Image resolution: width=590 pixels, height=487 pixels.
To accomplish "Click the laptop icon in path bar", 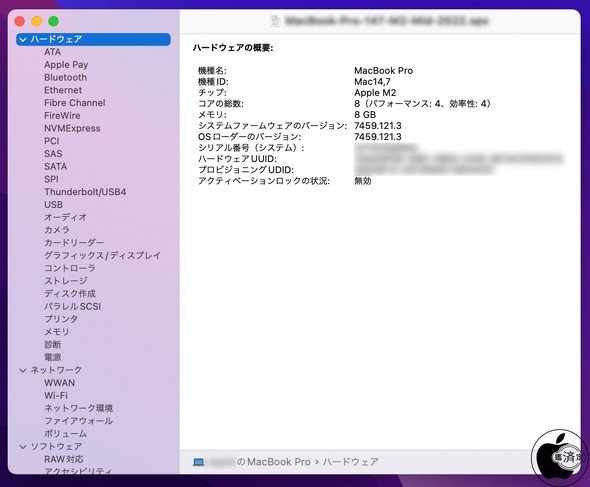I will click(x=199, y=462).
